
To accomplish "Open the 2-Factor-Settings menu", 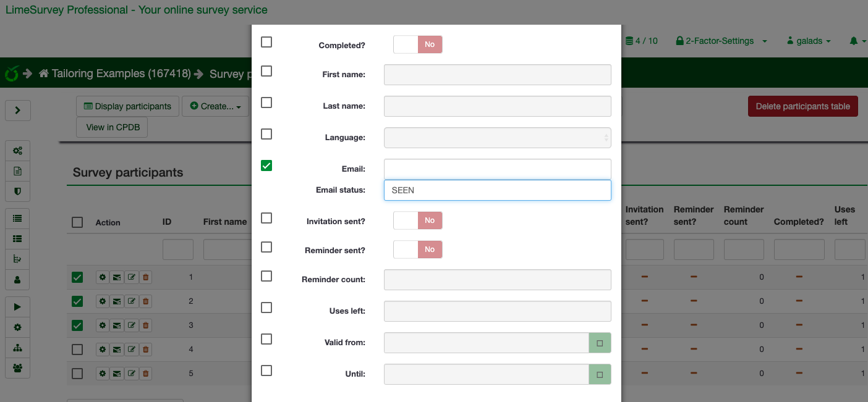I will [721, 41].
